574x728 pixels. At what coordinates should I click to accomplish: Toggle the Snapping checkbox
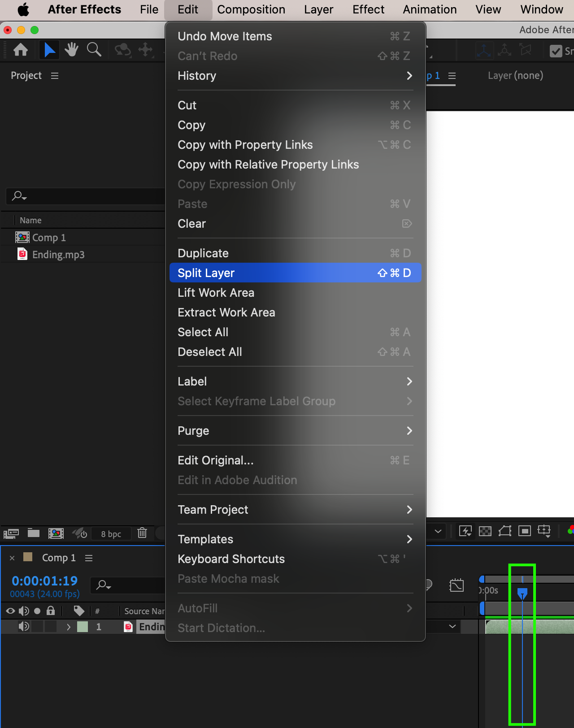click(556, 51)
